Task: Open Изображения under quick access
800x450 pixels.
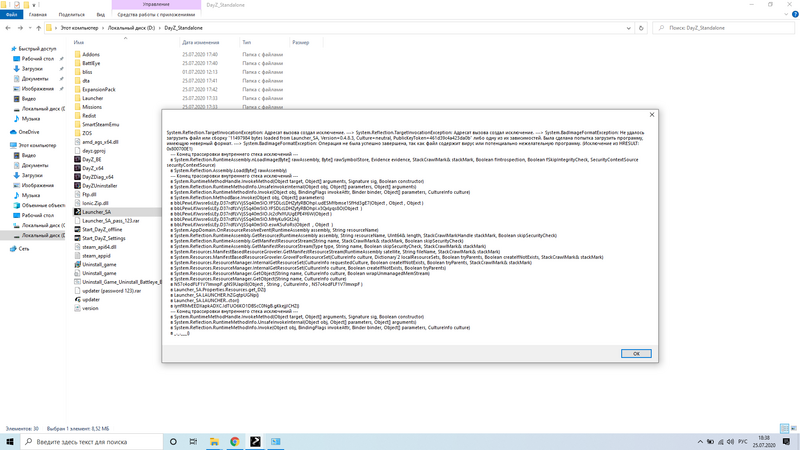Action: [x=37, y=89]
